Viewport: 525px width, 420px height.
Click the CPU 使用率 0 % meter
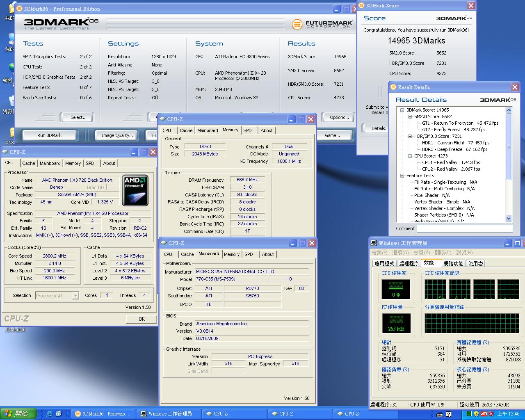click(x=396, y=289)
